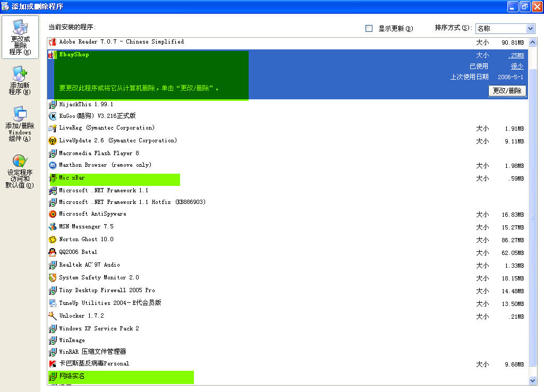Image resolution: width=544 pixels, height=392 pixels.
Task: Click the WinRAR program icon
Action: click(x=53, y=352)
